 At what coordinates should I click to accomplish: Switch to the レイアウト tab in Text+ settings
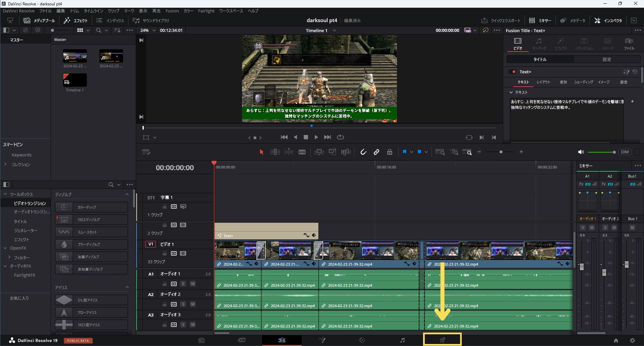point(543,82)
